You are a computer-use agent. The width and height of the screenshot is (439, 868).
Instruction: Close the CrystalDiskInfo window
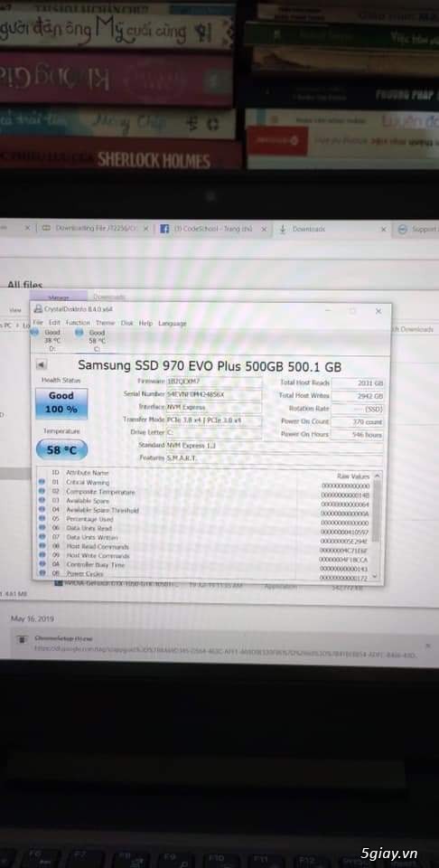coord(378,311)
